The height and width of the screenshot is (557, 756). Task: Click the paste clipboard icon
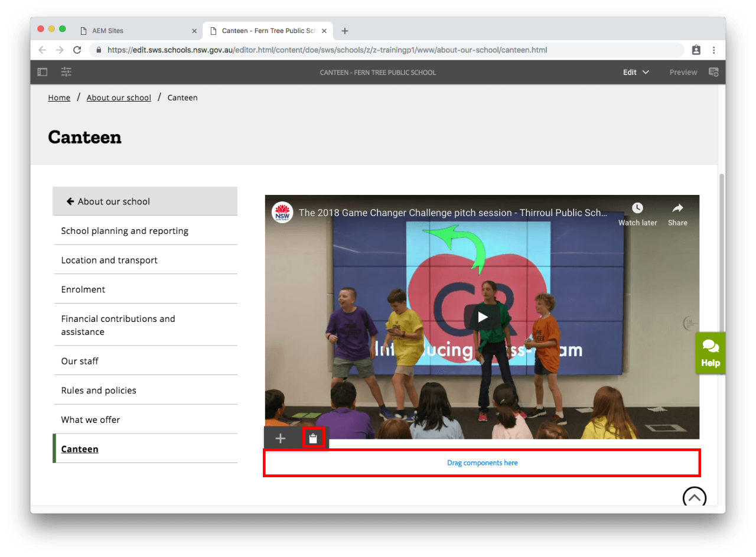(x=314, y=438)
